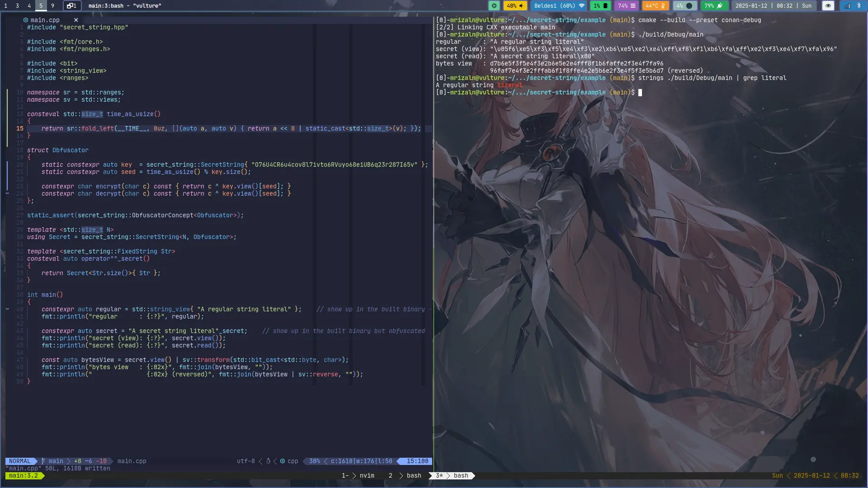Click the volume 40% speaker indicator

coord(515,6)
